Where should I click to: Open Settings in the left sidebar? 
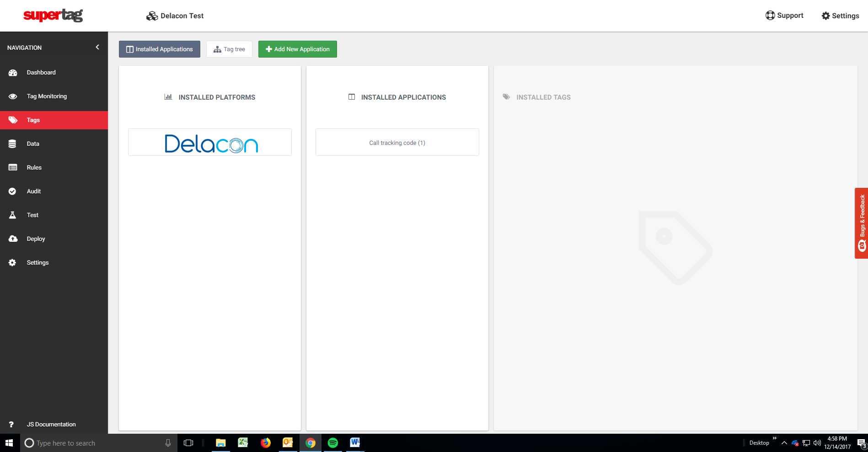pyautogui.click(x=54, y=263)
